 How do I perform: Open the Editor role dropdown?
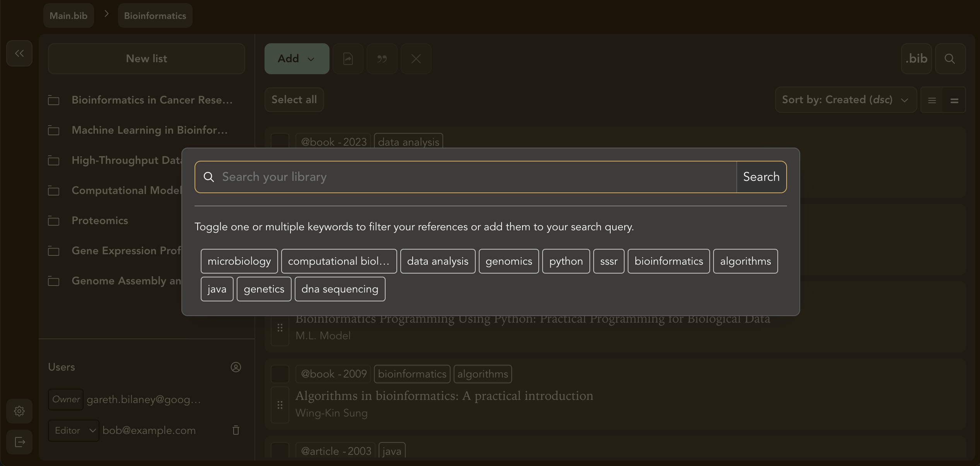pyautogui.click(x=73, y=430)
